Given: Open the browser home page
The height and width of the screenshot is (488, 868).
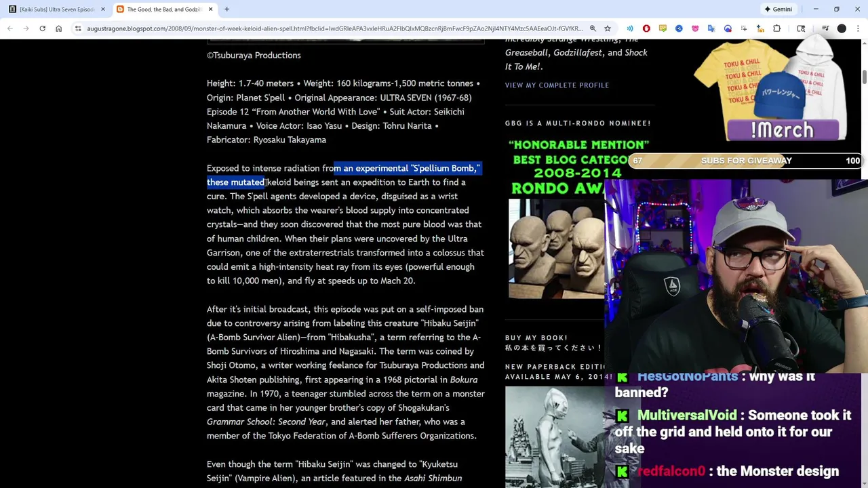Looking at the screenshot, I should click(58, 28).
